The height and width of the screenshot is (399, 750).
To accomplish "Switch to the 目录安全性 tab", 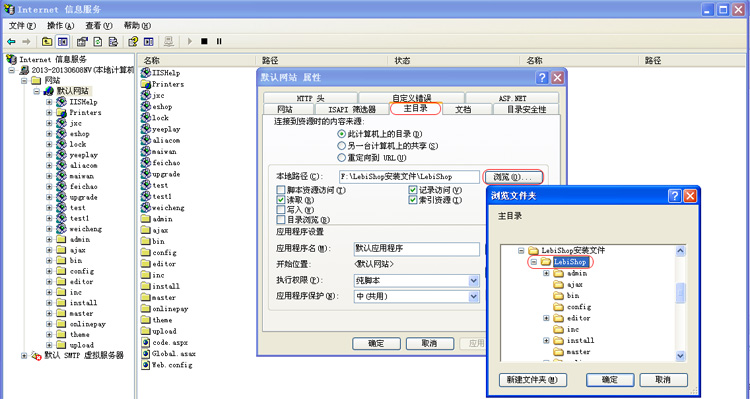I will 526,110.
